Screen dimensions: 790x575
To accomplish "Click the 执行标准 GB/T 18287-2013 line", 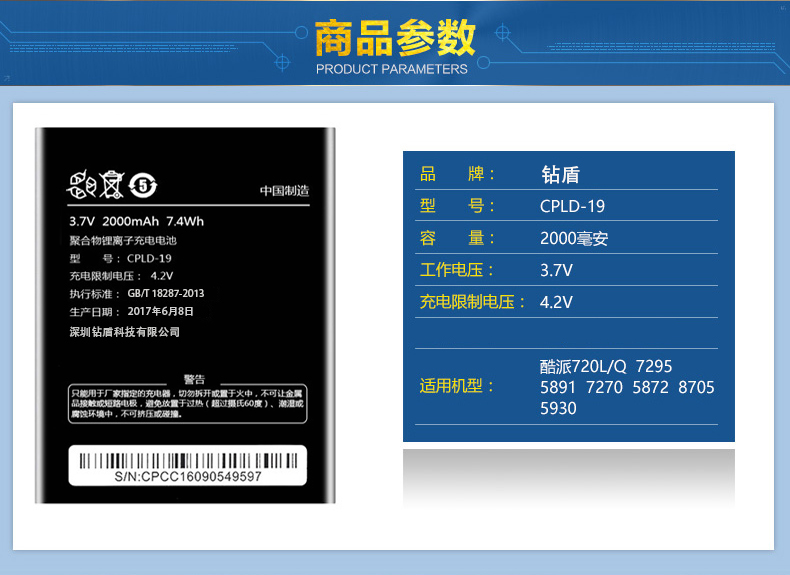I will (137, 293).
